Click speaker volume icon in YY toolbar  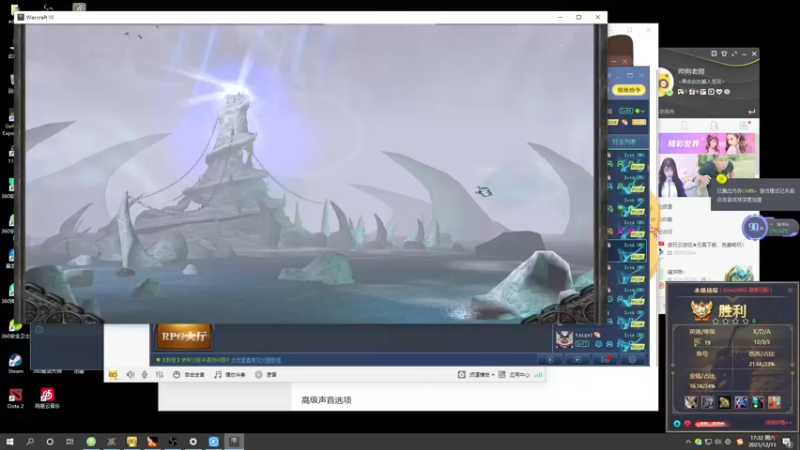(130, 374)
